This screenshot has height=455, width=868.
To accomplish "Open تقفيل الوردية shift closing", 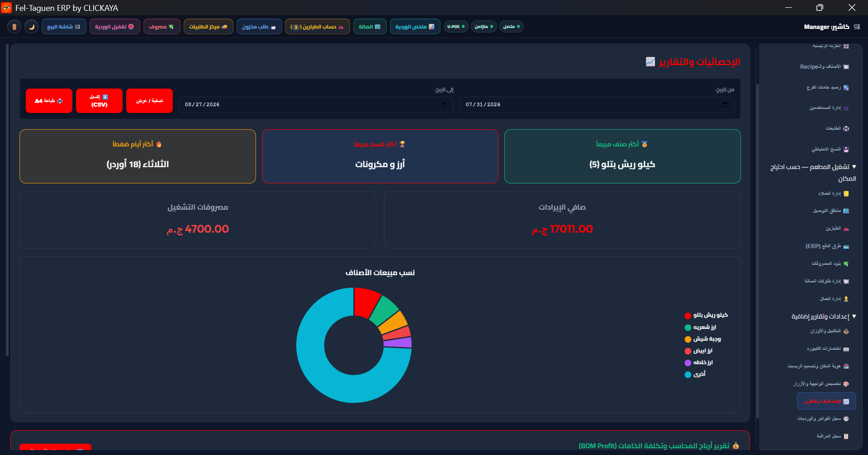I will pyautogui.click(x=115, y=27).
